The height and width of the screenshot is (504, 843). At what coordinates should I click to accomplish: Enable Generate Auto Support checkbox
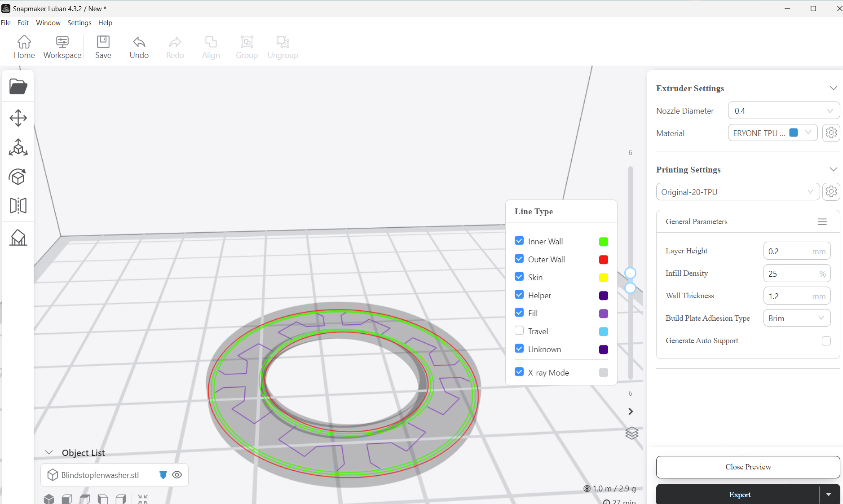click(x=826, y=341)
